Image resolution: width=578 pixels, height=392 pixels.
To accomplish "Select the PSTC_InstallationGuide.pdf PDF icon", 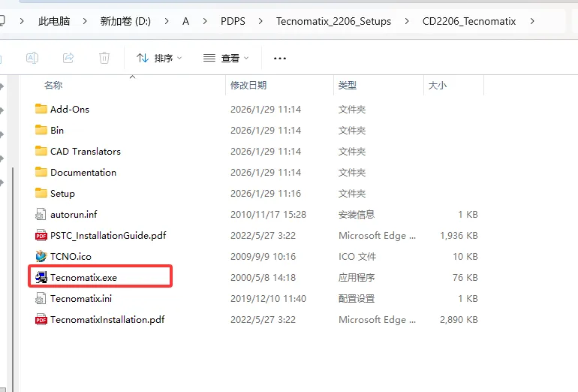I will click(x=41, y=235).
